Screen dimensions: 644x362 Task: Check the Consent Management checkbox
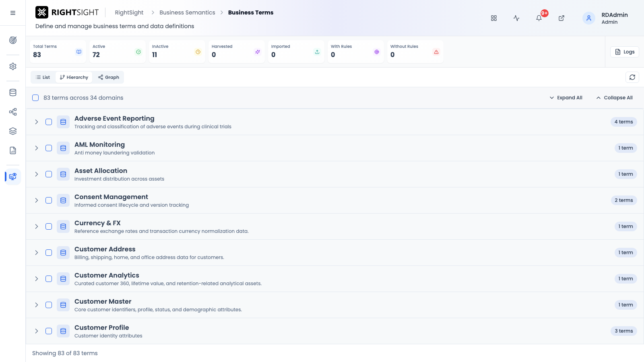49,200
